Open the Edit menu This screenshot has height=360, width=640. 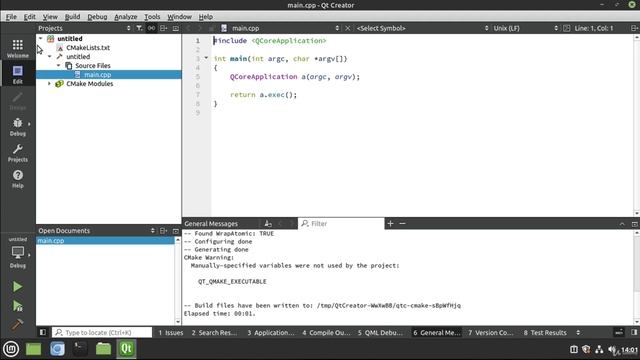29,17
